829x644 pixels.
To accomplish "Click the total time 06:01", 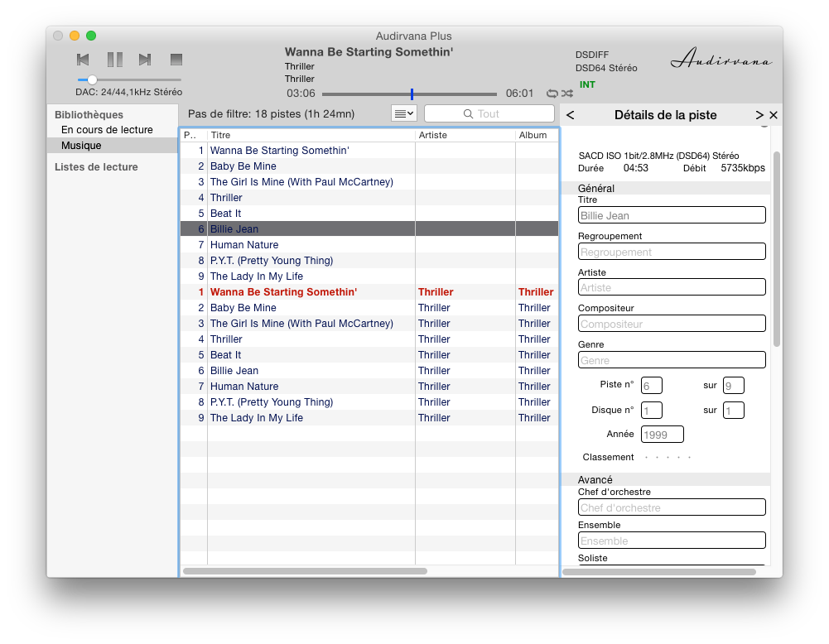I will point(520,94).
